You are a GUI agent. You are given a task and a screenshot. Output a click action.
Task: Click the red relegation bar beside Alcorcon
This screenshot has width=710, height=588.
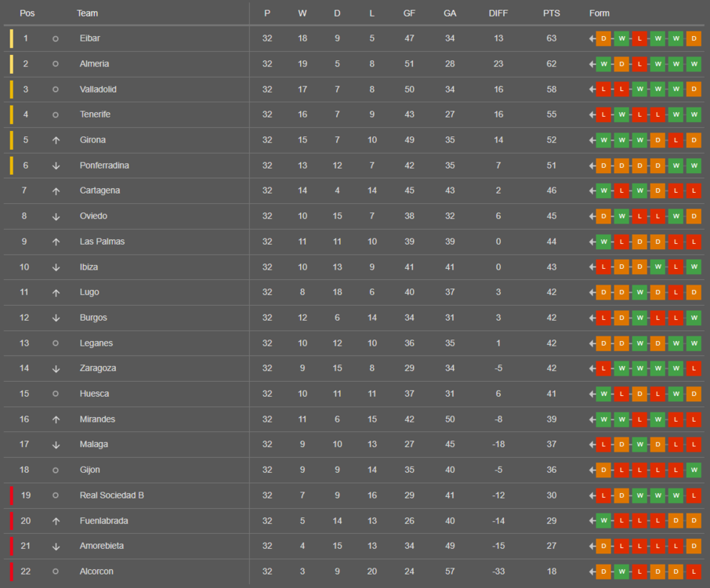tap(12, 572)
